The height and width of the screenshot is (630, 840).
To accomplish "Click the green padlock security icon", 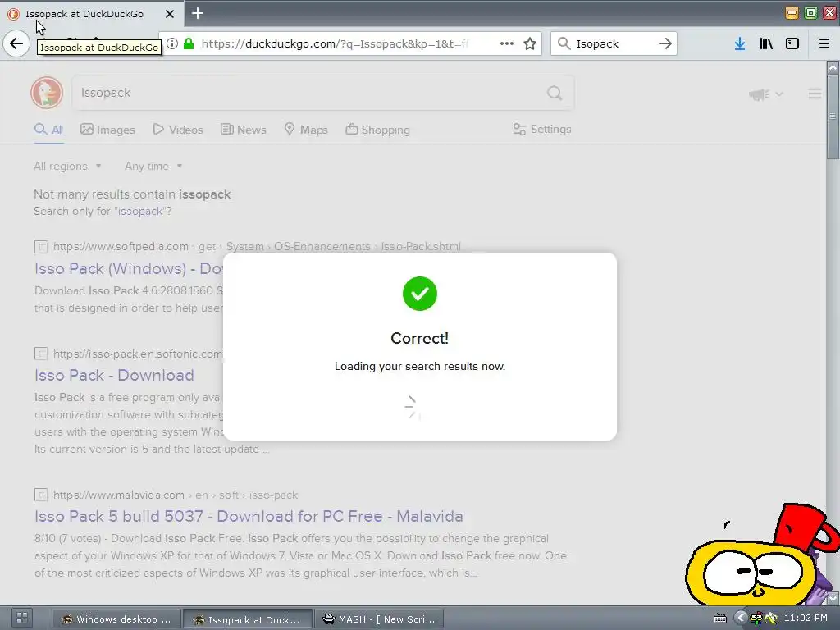I will tap(189, 43).
